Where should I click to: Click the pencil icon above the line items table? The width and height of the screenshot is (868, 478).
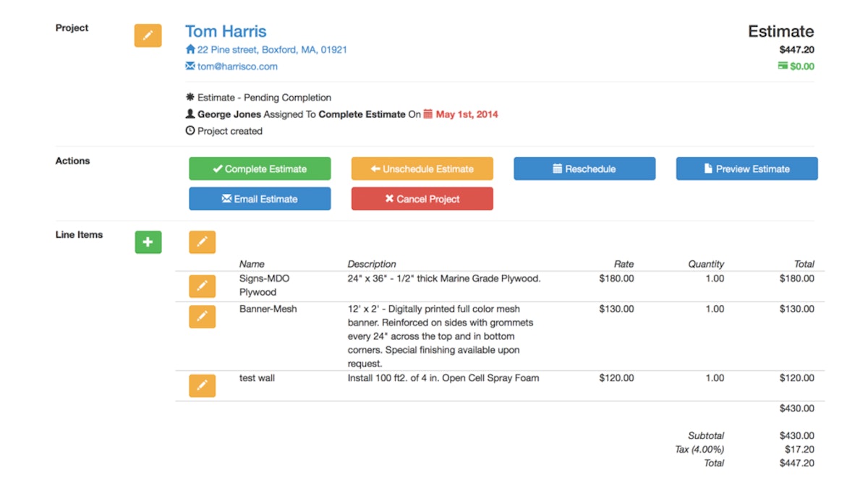202,242
